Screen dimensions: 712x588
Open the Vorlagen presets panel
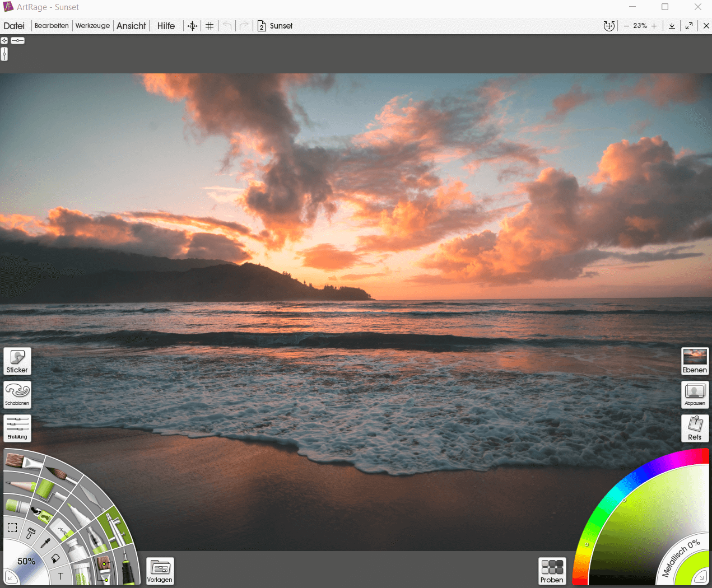pos(160,571)
